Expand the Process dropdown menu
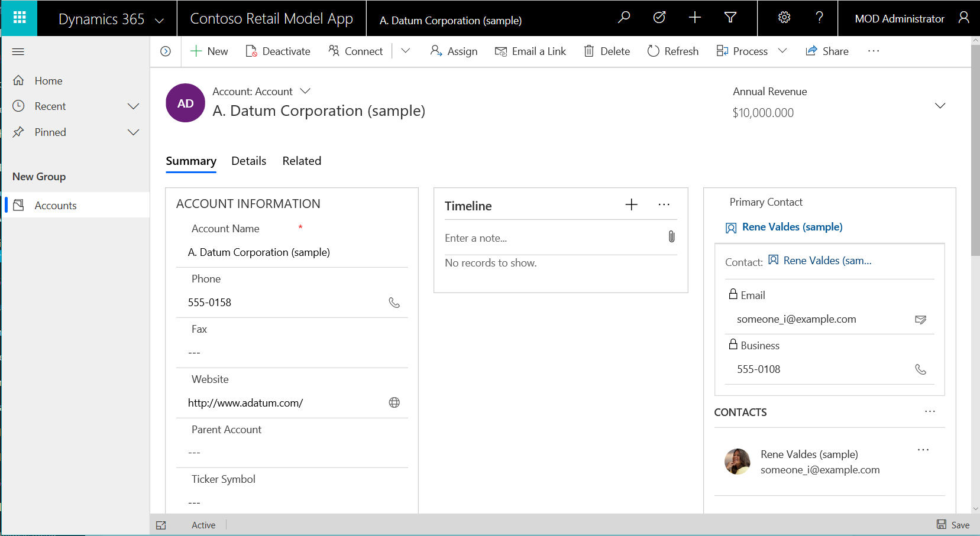Viewport: 980px width, 536px height. (x=782, y=51)
